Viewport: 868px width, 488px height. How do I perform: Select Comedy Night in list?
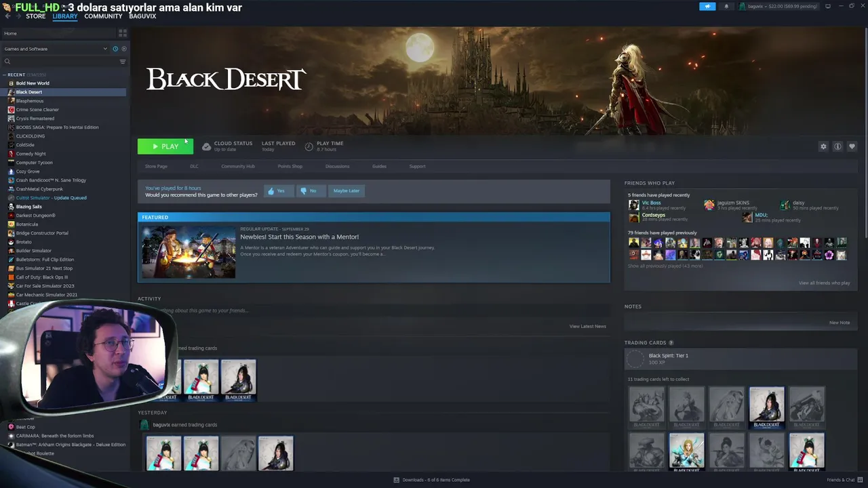[31, 154]
